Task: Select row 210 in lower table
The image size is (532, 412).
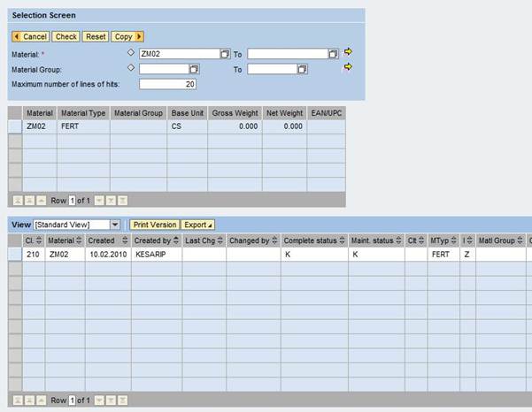Action: pyautogui.click(x=15, y=255)
